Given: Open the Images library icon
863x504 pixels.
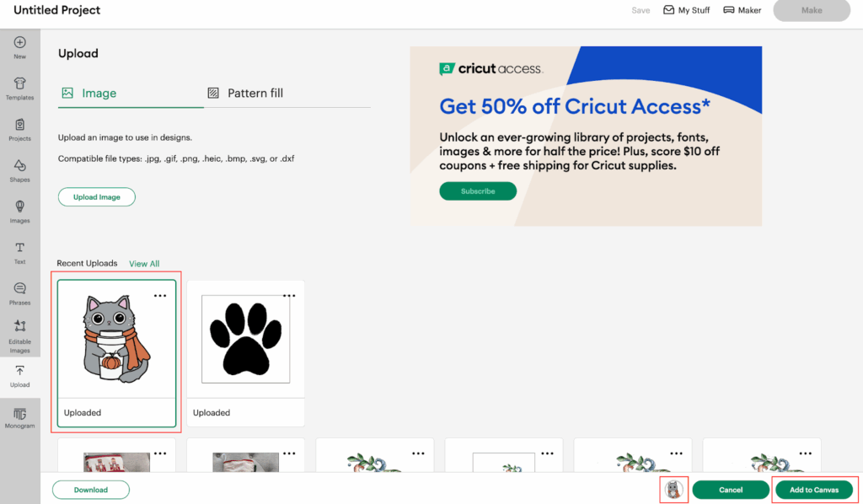Looking at the screenshot, I should point(19,207).
